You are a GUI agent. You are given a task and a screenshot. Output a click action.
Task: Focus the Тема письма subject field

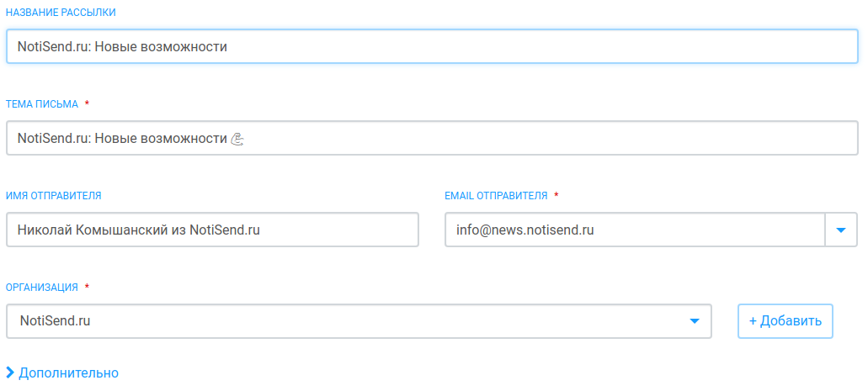pos(432,138)
